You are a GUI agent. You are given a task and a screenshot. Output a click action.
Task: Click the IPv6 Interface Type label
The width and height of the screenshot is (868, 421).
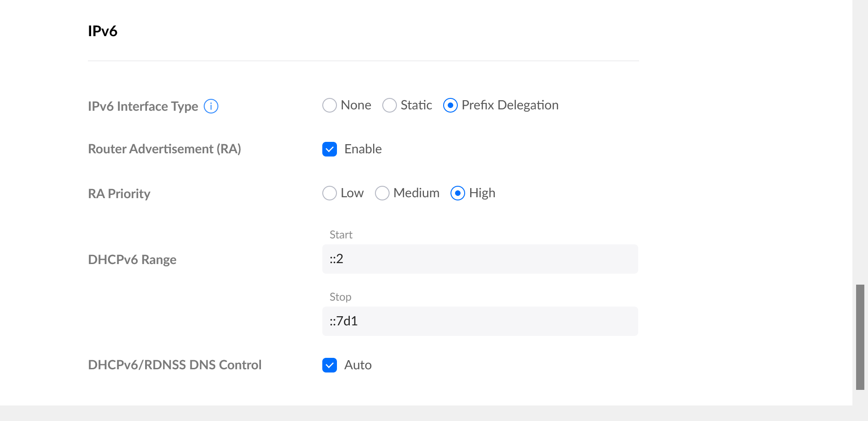[143, 106]
